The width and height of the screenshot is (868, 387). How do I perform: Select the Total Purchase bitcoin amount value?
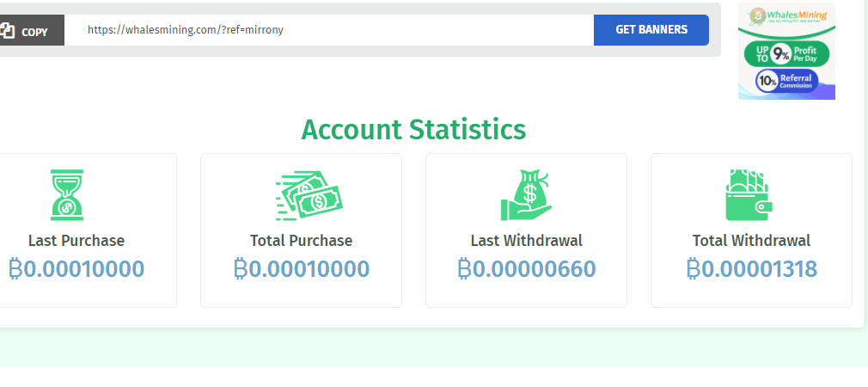[301, 269]
